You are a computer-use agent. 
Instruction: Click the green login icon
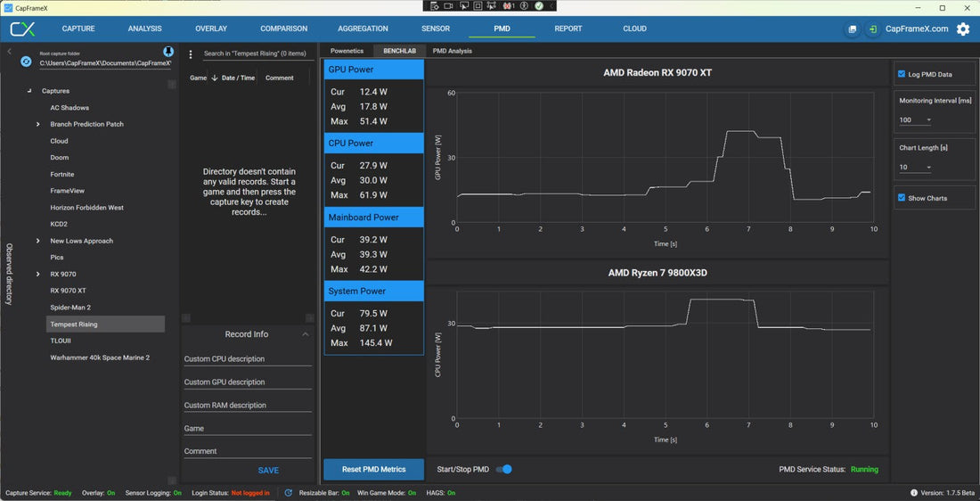pyautogui.click(x=873, y=29)
